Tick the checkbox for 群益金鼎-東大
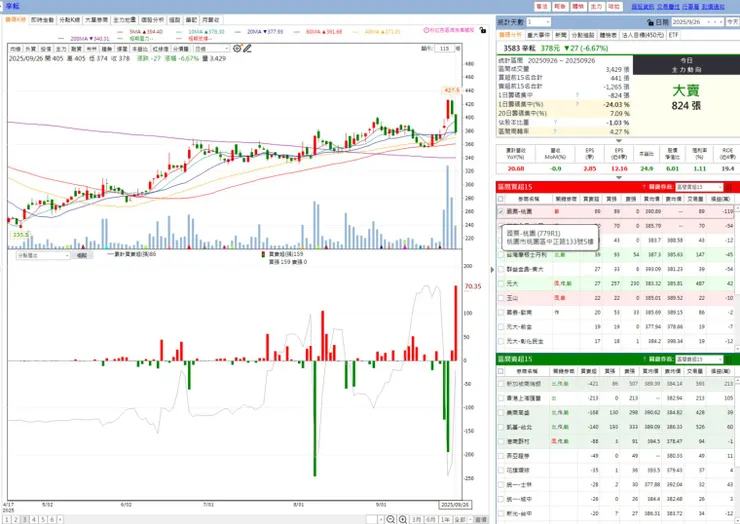The image size is (740, 524). pyautogui.click(x=501, y=269)
